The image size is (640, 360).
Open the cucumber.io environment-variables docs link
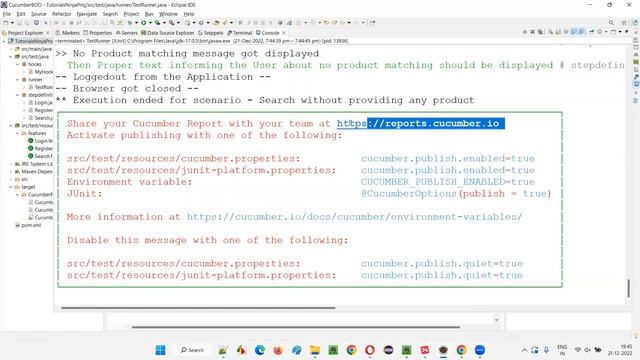click(355, 217)
